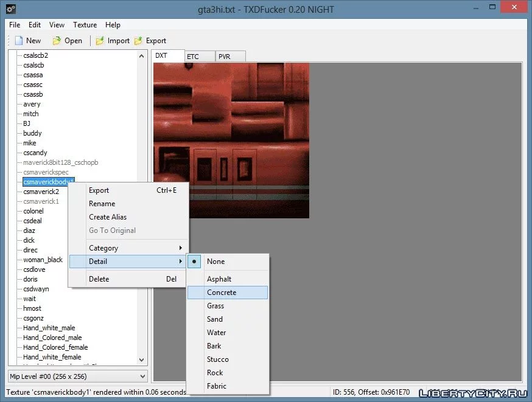Select the csalscb texture entry
The image size is (532, 402).
pos(33,65)
